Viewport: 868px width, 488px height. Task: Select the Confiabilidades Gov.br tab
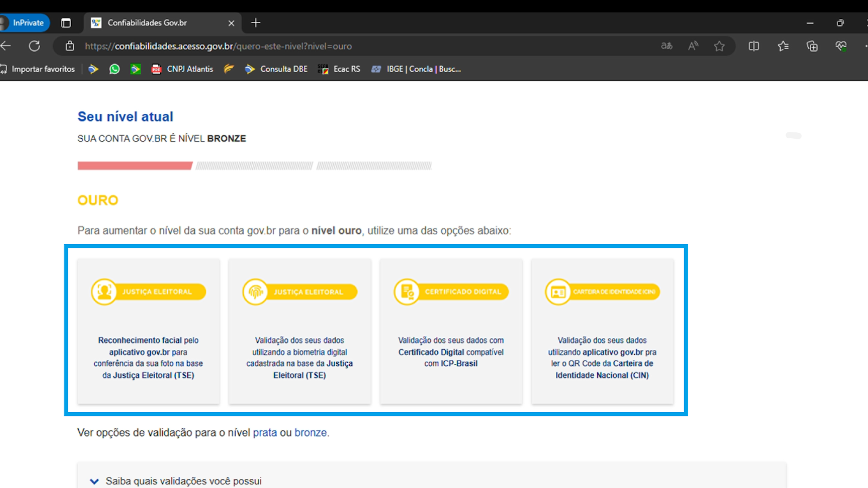click(x=163, y=23)
